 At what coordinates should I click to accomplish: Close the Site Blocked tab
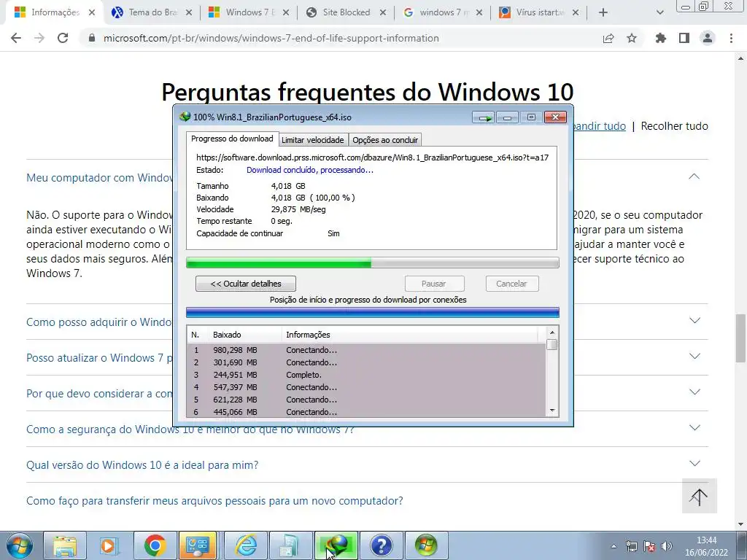pos(383,12)
